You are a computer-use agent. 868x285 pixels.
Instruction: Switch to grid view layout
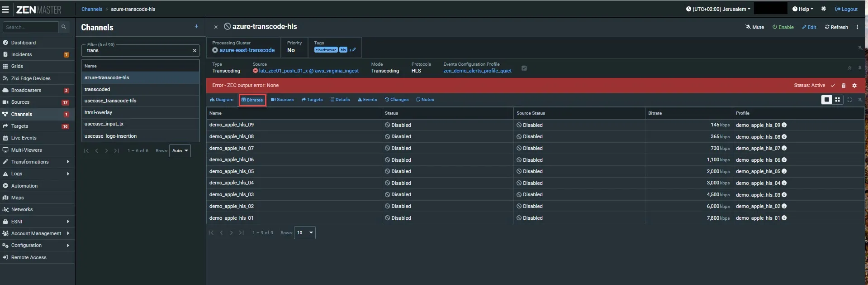click(x=838, y=100)
